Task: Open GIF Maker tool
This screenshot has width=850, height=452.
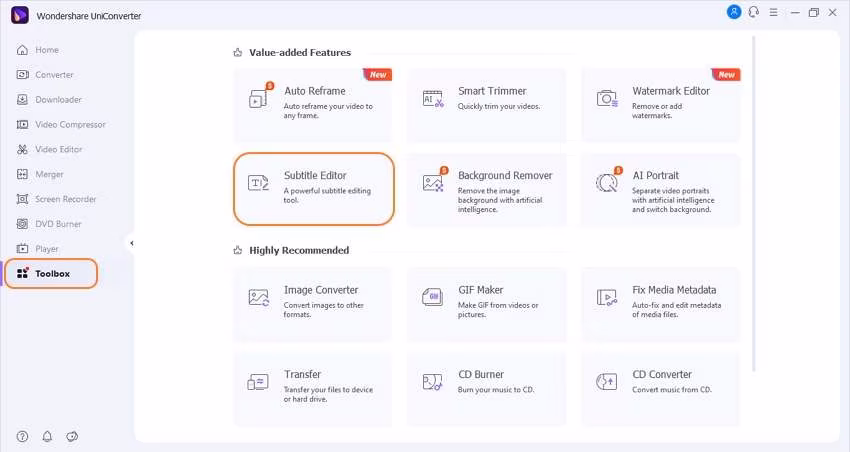Action: 488,302
